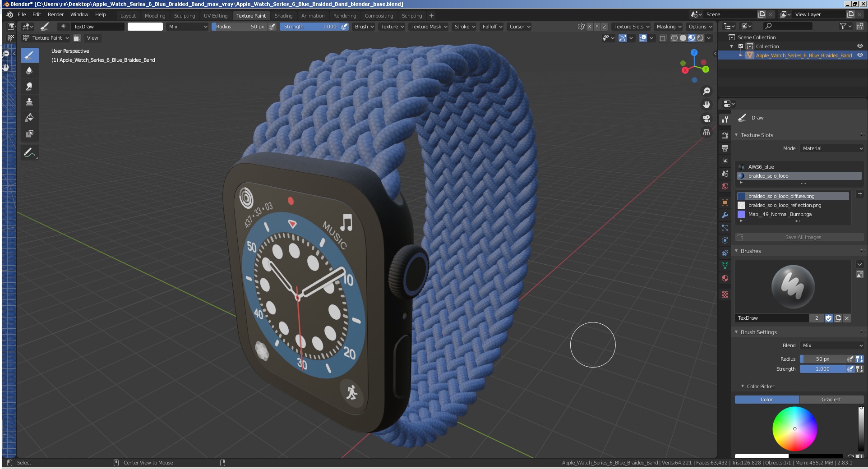The width and height of the screenshot is (868, 469).
Task: Select the Clone stamp tool
Action: (29, 102)
